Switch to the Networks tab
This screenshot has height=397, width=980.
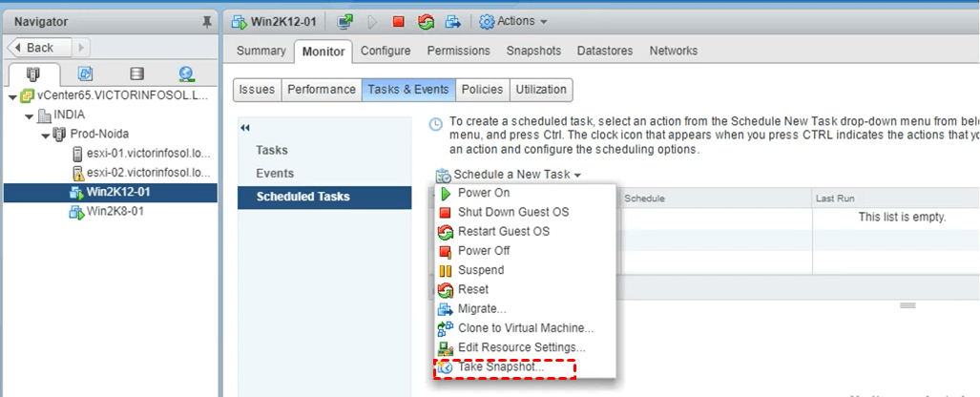coord(673,52)
